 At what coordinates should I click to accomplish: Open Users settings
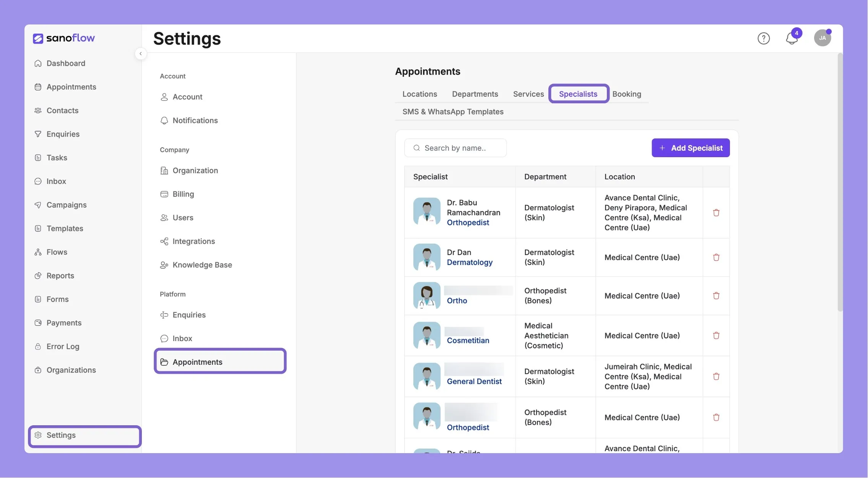point(183,218)
